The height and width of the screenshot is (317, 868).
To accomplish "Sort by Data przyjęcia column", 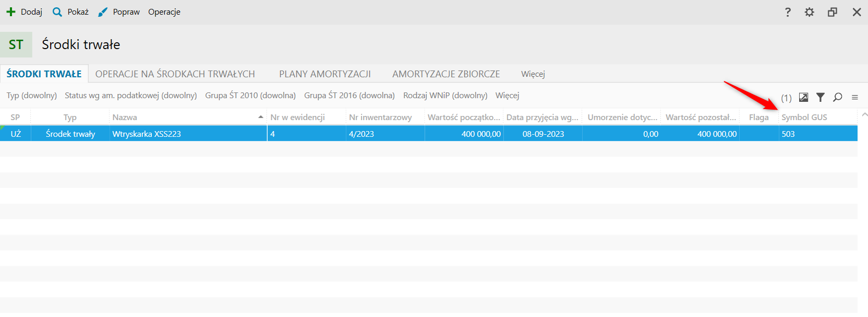I will tap(542, 117).
